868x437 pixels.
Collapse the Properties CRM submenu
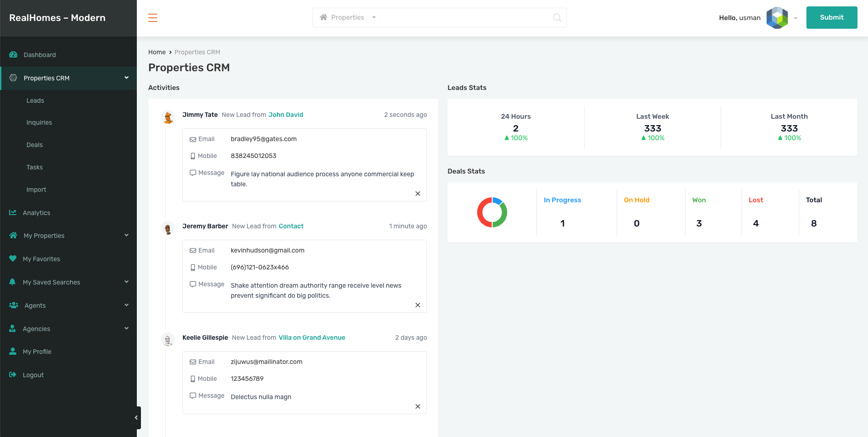(x=126, y=78)
